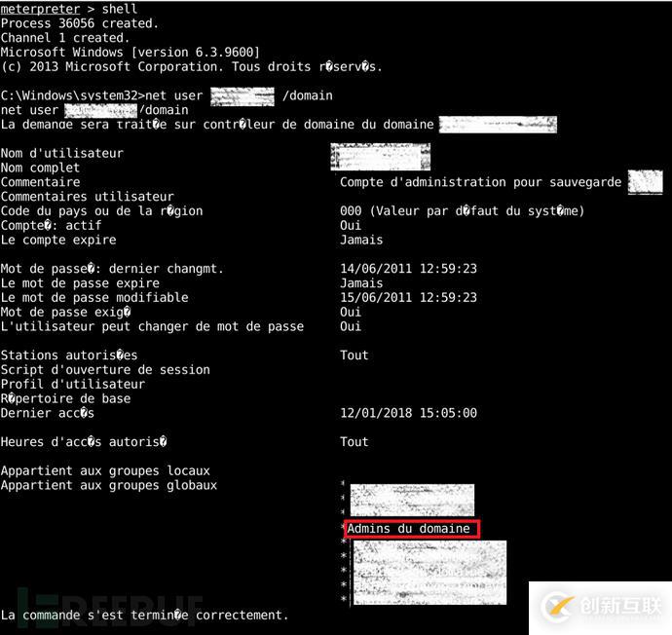Select the 'Process 36056 created.' line
Screen dimensions: 672x635
point(80,23)
